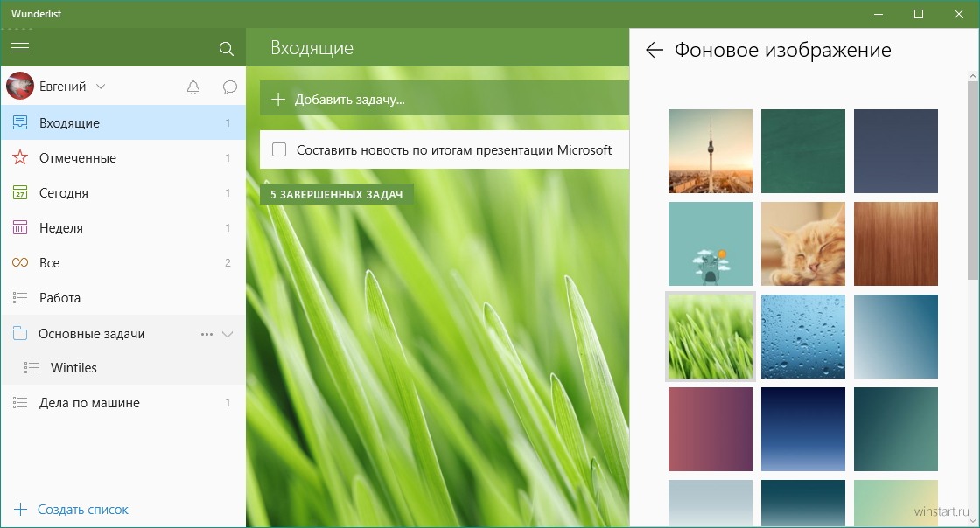Image resolution: width=980 pixels, height=528 pixels.
Task: Open the Дела по машине list
Action: (123, 402)
